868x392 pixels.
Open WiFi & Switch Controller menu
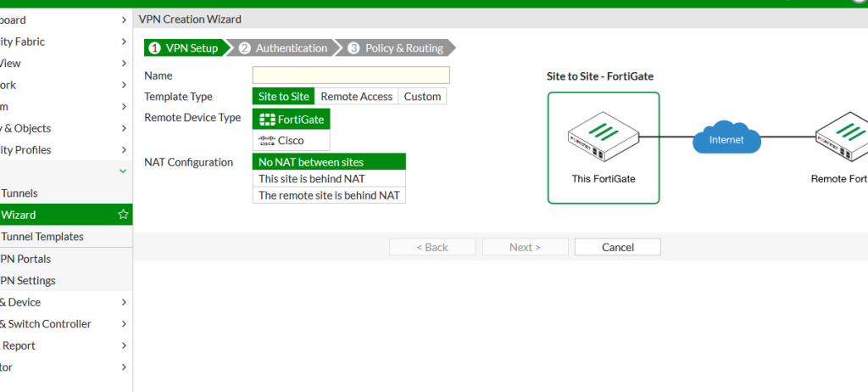pos(66,324)
